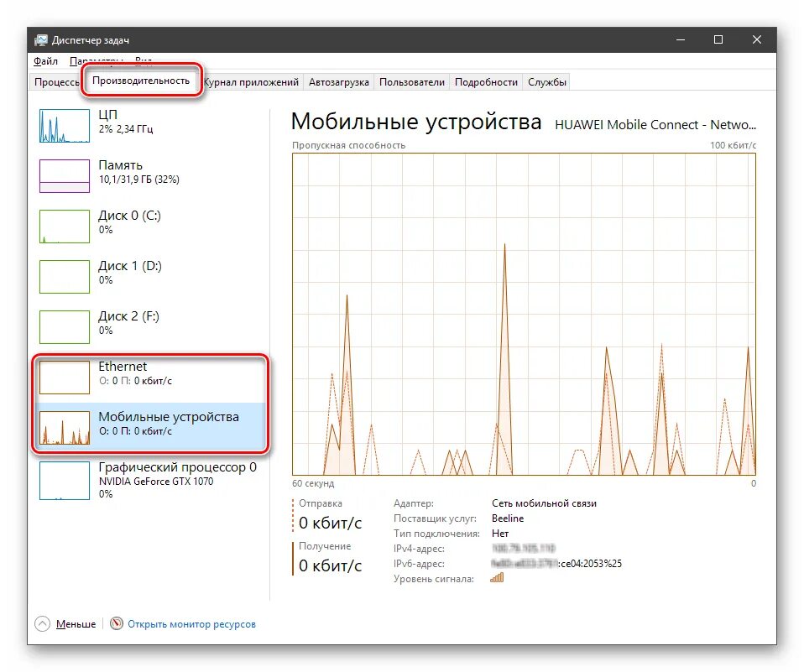Image resolution: width=804 pixels, height=672 pixels.
Task: Go to the Подробности tab
Action: coord(486,82)
